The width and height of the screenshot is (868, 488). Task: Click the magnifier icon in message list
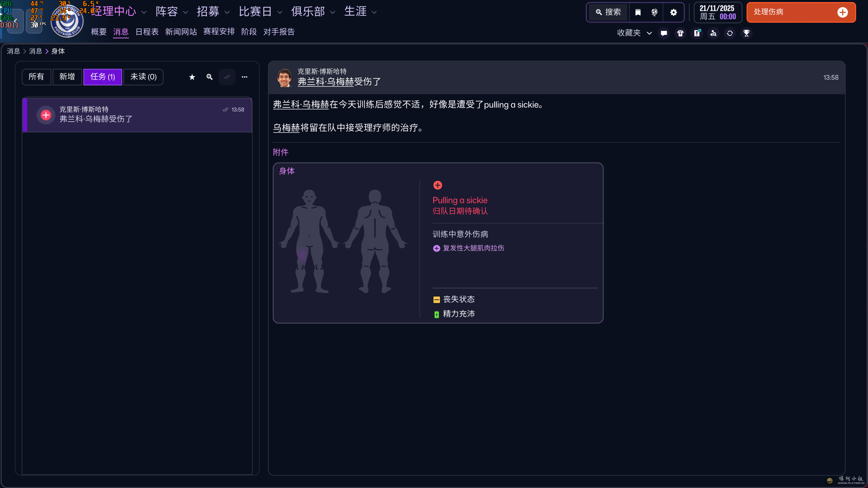point(209,77)
